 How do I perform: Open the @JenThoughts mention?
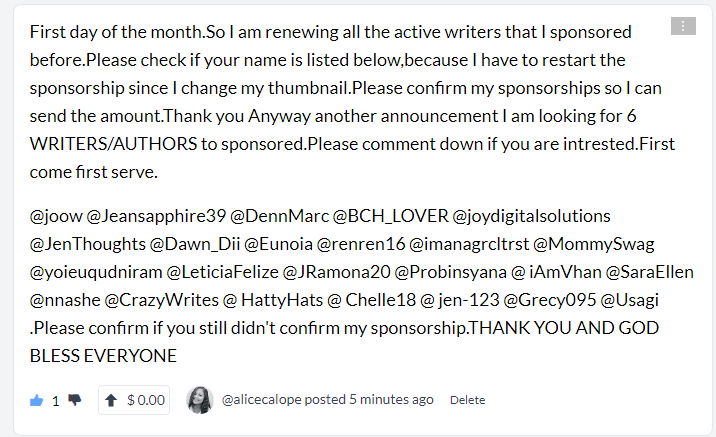tap(88, 244)
